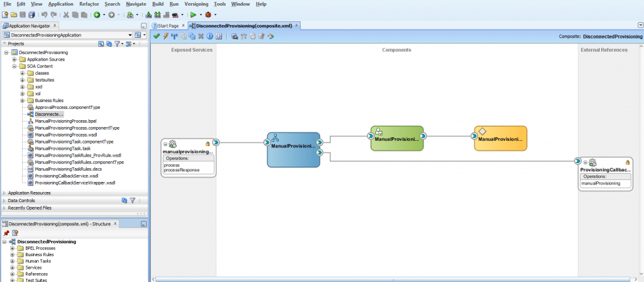Minimize the Application Navigator panel
This screenshot has width=644, height=282.
point(143,25)
